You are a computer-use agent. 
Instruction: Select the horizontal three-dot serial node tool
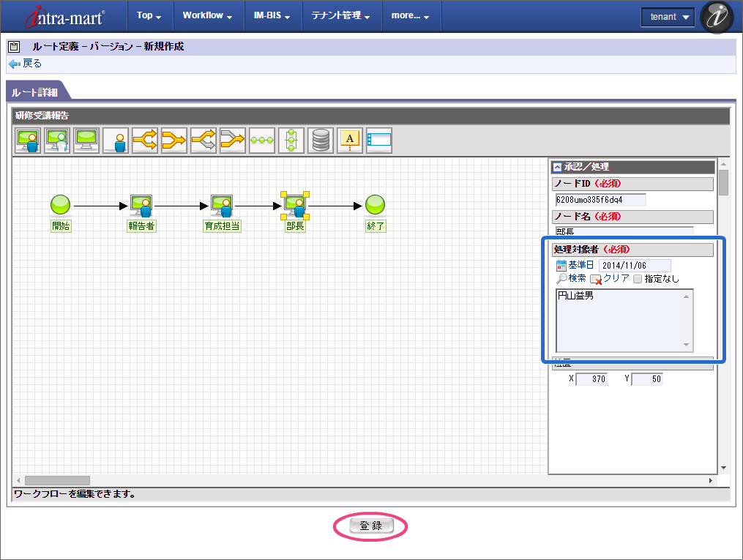[262, 141]
